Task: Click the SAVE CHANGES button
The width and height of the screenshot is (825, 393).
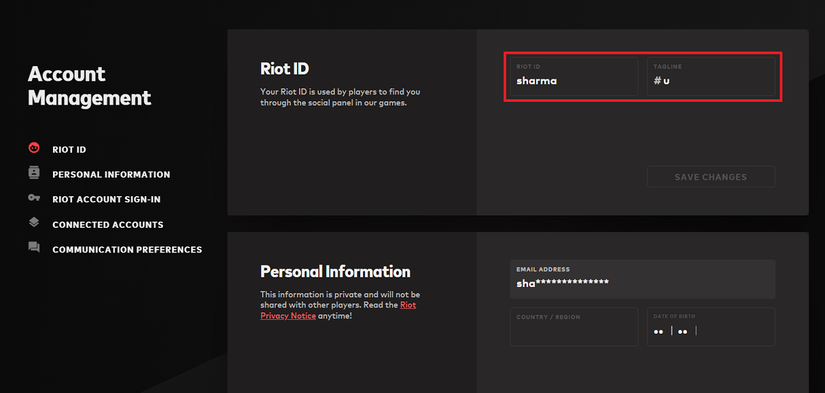Action: pyautogui.click(x=711, y=177)
